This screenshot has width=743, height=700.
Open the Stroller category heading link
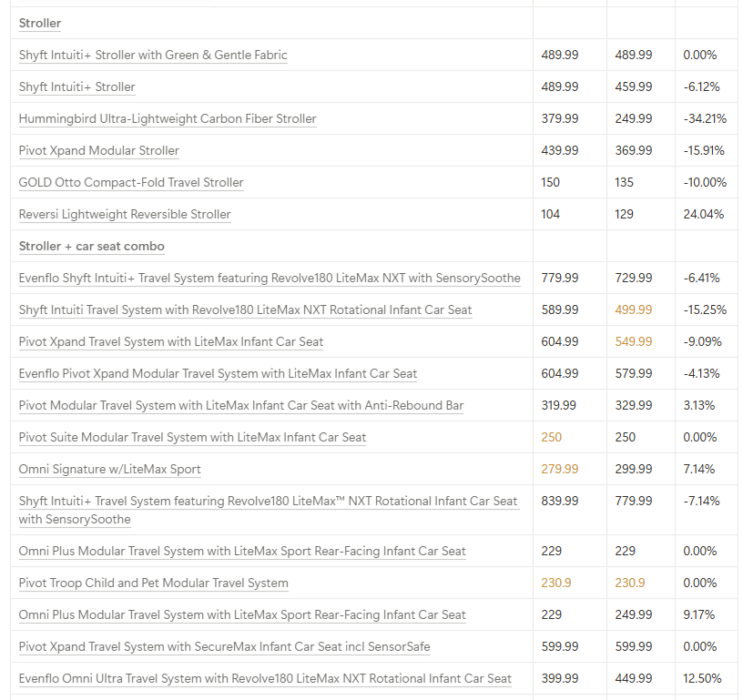click(x=40, y=23)
